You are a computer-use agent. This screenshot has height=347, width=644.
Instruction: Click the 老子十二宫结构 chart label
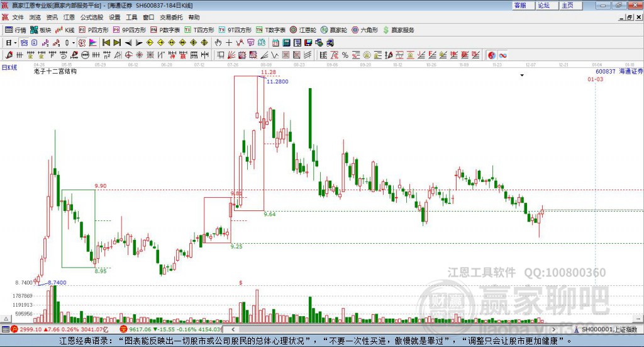[x=55, y=71]
